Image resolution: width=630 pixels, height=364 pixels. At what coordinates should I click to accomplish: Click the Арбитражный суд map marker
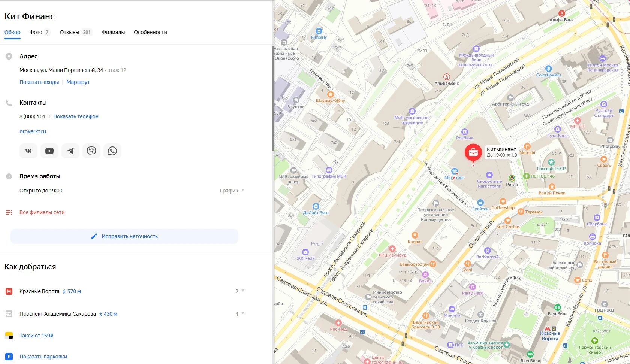[510, 98]
